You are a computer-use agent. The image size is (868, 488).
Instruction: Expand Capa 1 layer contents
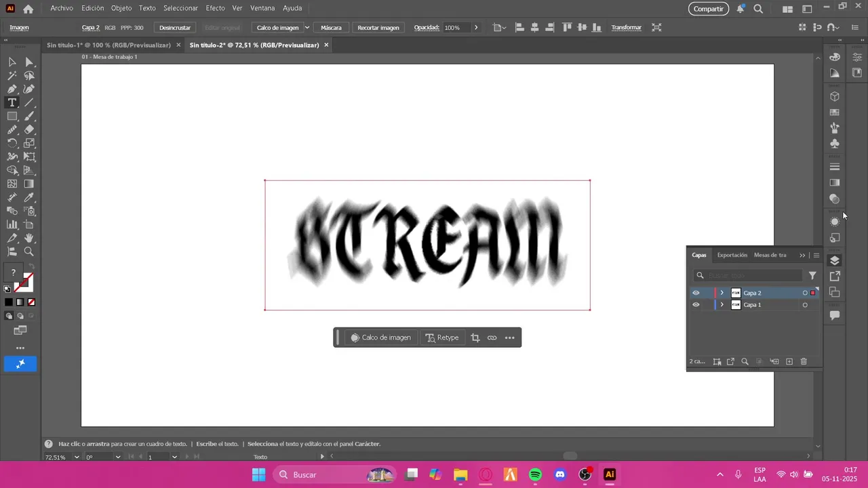click(x=722, y=305)
